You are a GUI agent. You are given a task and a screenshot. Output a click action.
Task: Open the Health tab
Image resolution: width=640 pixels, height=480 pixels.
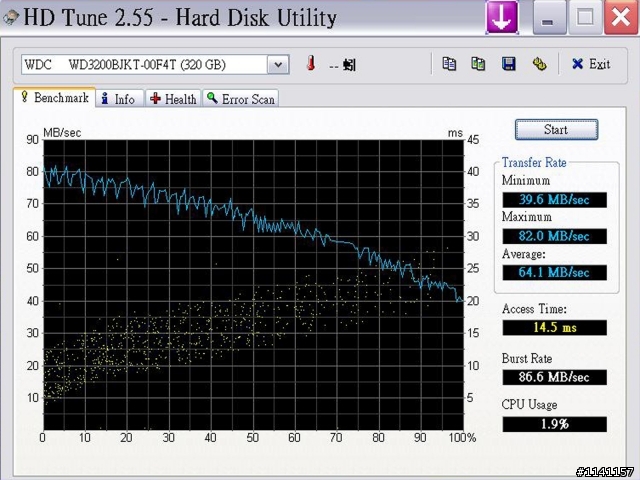coord(173,99)
